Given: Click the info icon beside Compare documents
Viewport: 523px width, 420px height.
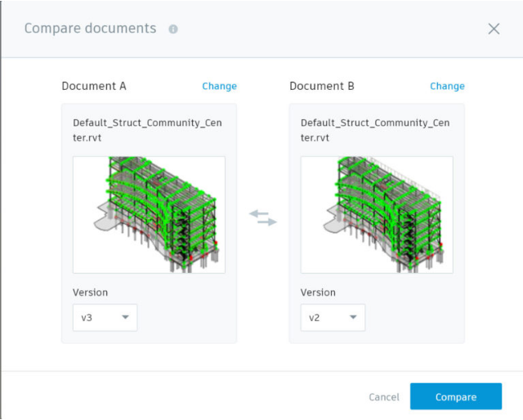Looking at the screenshot, I should (173, 29).
